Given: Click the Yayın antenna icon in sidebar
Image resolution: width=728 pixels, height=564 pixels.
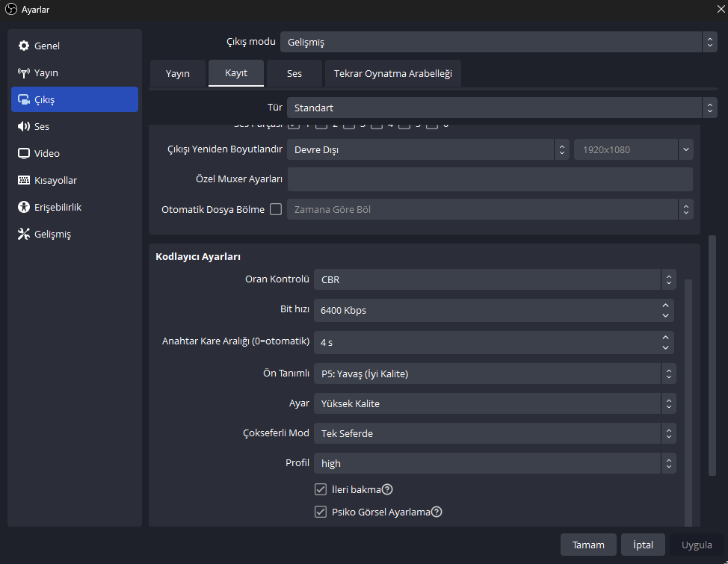Looking at the screenshot, I should [24, 73].
